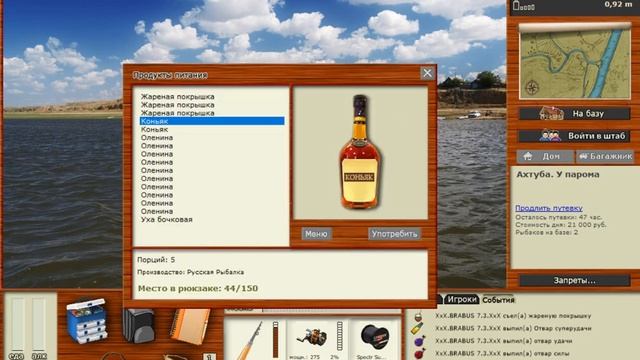Click the red potion icon of отвар силы
This screenshot has height=360, width=640.
tap(419, 353)
